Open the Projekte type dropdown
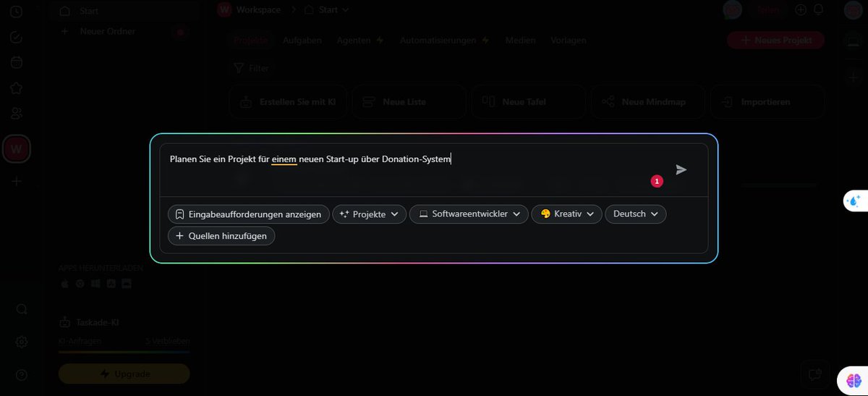The height and width of the screenshot is (396, 868). [x=369, y=214]
